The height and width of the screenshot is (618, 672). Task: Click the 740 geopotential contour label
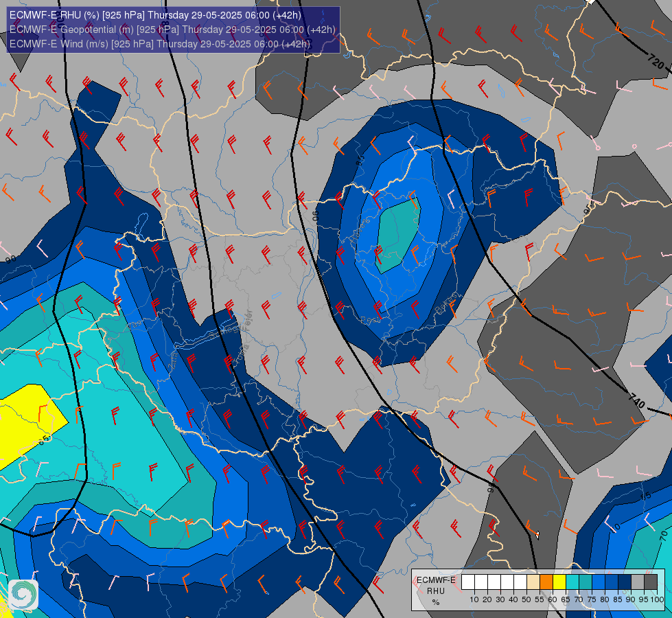pyautogui.click(x=636, y=400)
